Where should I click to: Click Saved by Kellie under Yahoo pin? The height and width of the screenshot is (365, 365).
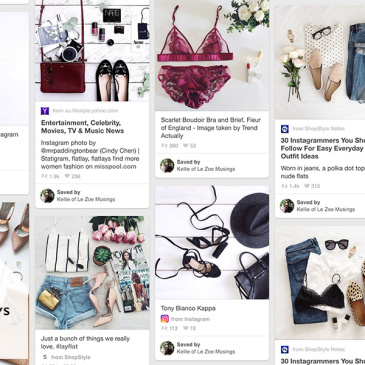pos(86,196)
